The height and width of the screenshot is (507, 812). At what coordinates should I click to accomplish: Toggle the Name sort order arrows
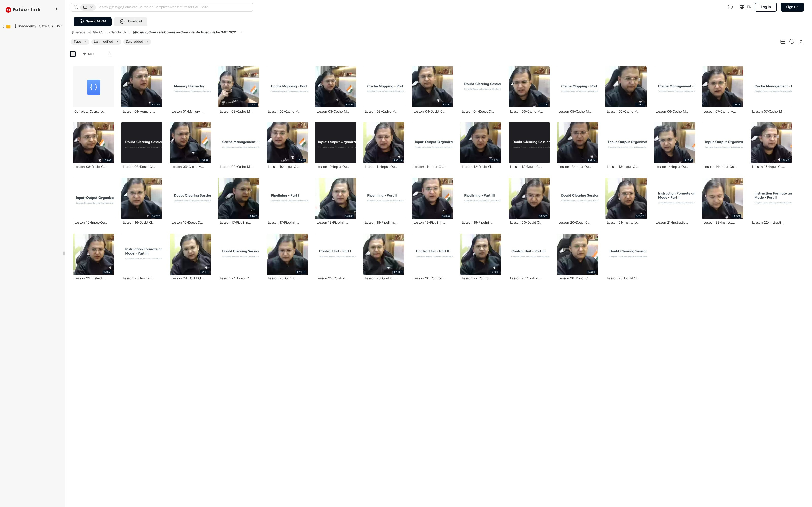click(109, 54)
